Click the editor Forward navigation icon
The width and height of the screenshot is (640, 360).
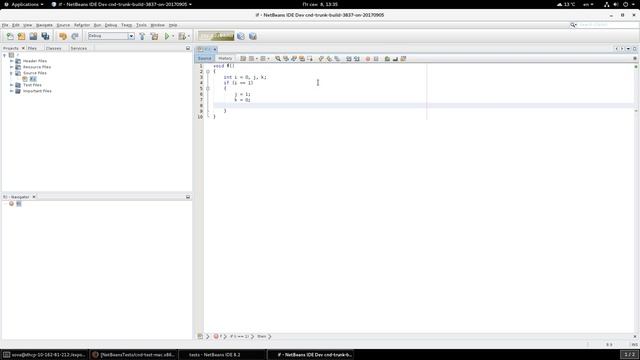point(263,59)
